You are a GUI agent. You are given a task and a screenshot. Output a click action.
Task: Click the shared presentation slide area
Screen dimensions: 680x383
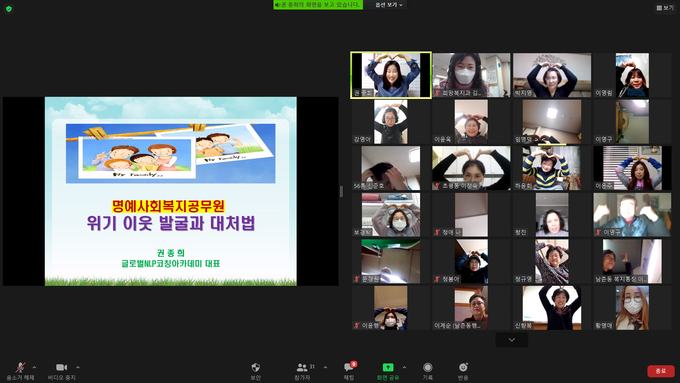(x=170, y=191)
